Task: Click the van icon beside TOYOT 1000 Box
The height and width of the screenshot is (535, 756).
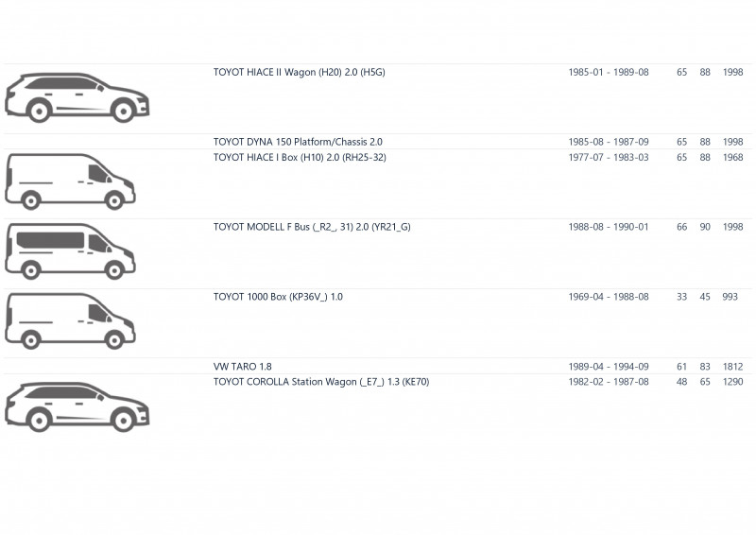Action: click(x=70, y=320)
